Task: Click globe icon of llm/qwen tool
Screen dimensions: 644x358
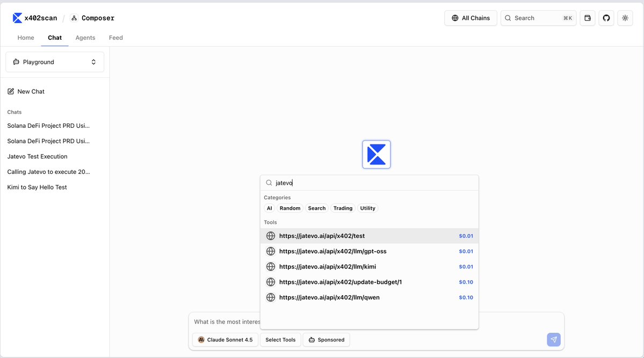Action: click(x=271, y=297)
